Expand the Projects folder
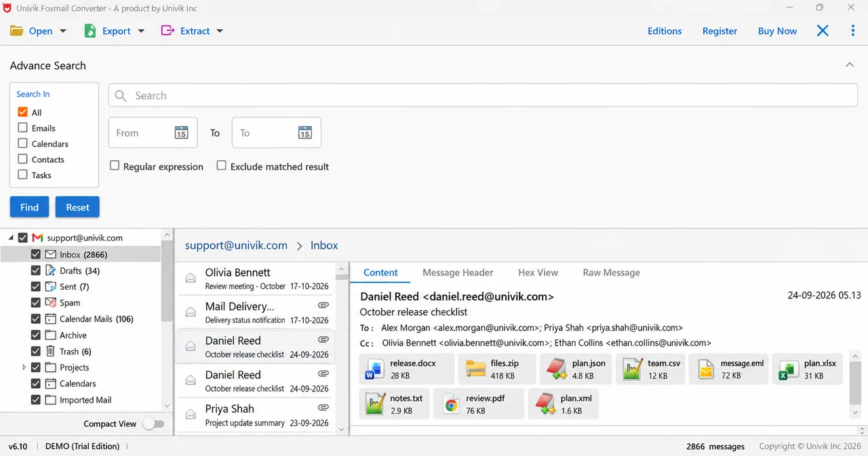 click(x=24, y=367)
